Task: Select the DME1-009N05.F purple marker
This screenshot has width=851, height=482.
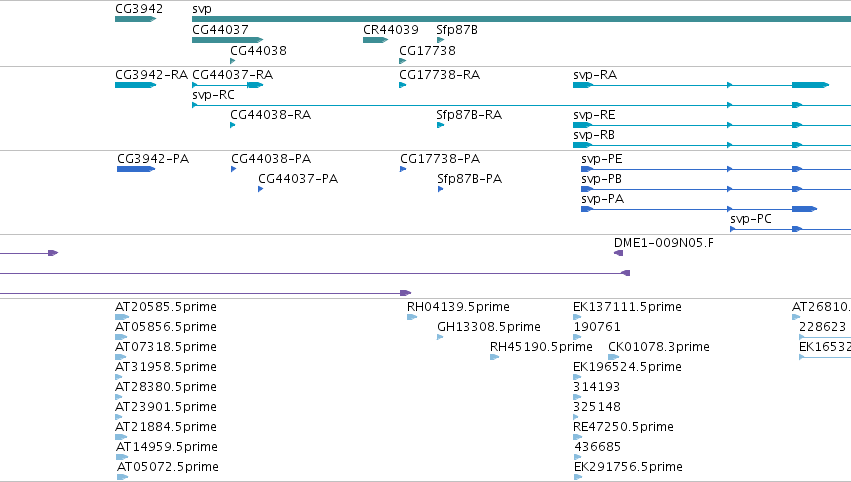Action: (x=618, y=253)
